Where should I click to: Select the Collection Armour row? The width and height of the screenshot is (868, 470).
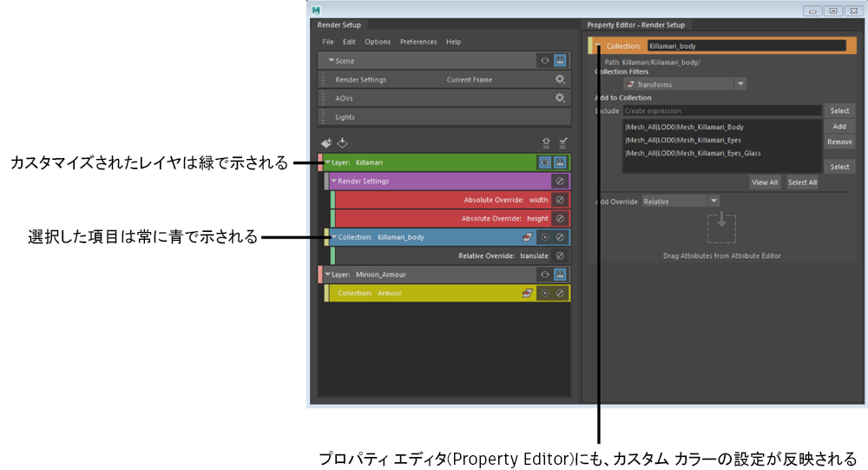point(447,293)
